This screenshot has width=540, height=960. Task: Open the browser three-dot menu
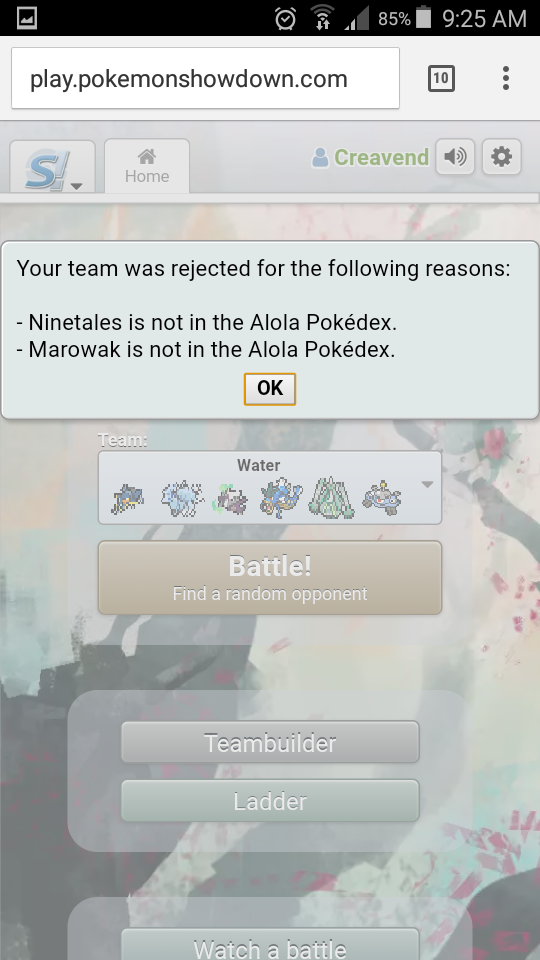point(506,78)
